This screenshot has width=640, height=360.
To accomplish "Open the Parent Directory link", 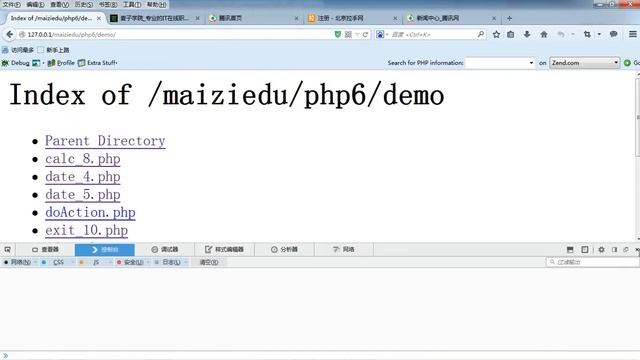I will point(105,141).
